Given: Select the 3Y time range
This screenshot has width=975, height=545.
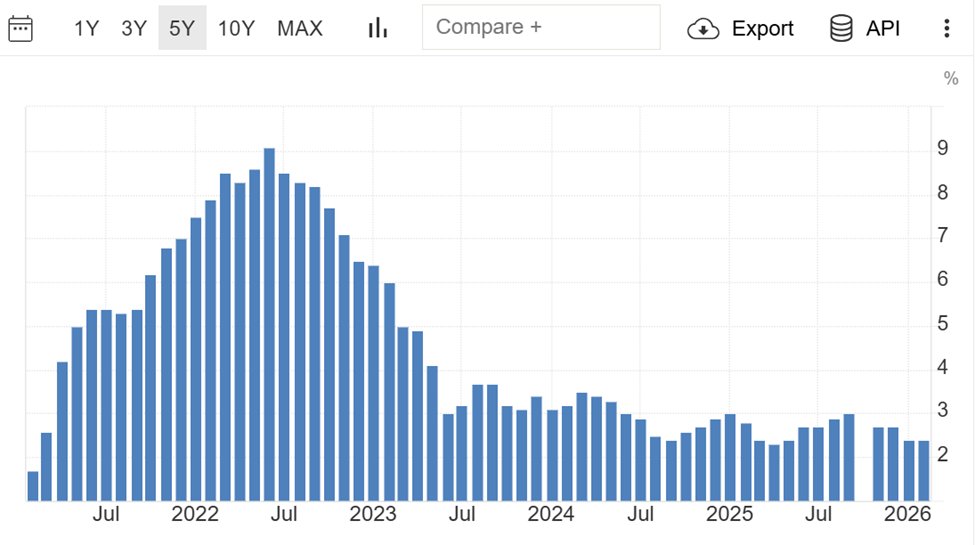Looking at the screenshot, I should 134,28.
